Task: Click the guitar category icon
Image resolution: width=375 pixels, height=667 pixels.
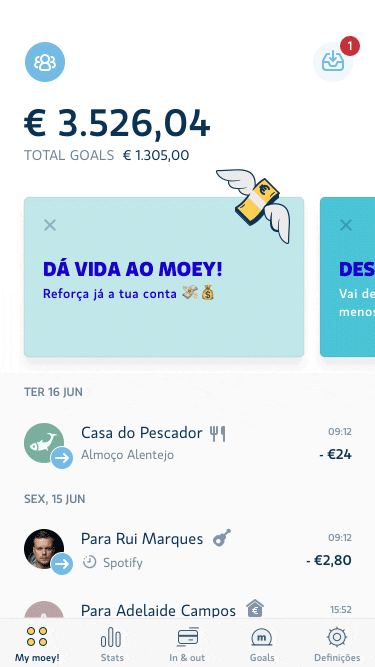Action: [x=222, y=538]
